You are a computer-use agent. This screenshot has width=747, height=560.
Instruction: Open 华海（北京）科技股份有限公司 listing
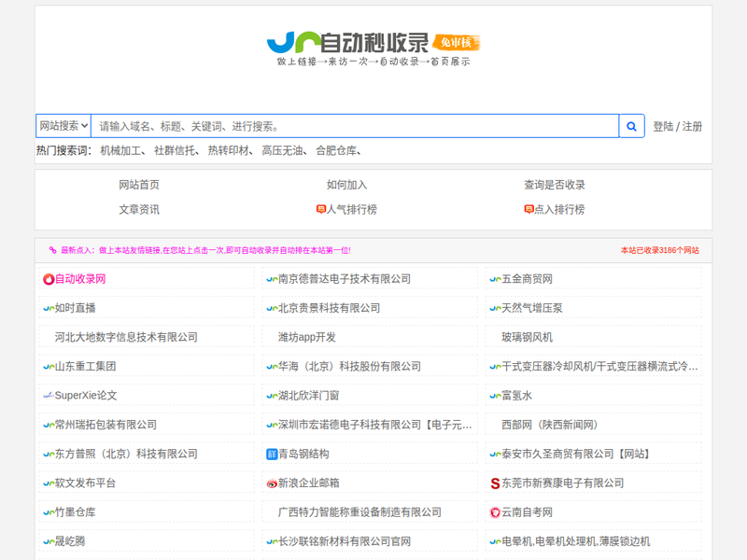[x=349, y=366]
